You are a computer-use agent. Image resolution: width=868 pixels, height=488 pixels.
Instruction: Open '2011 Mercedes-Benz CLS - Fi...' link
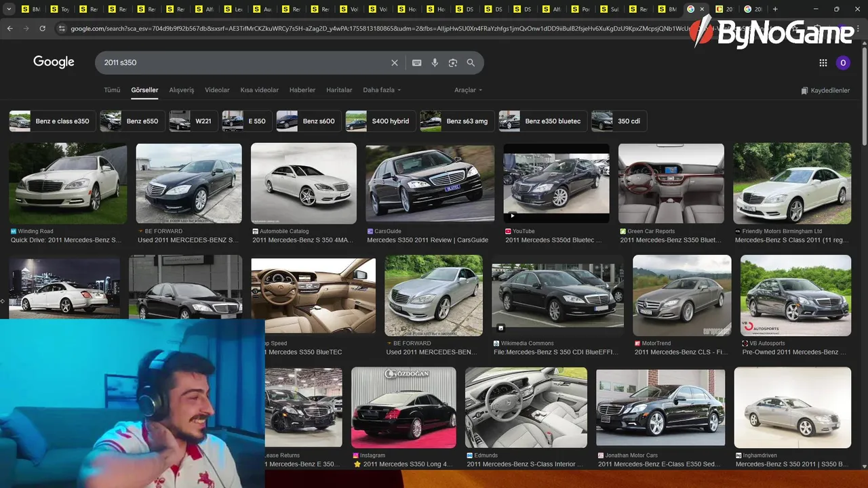682,352
